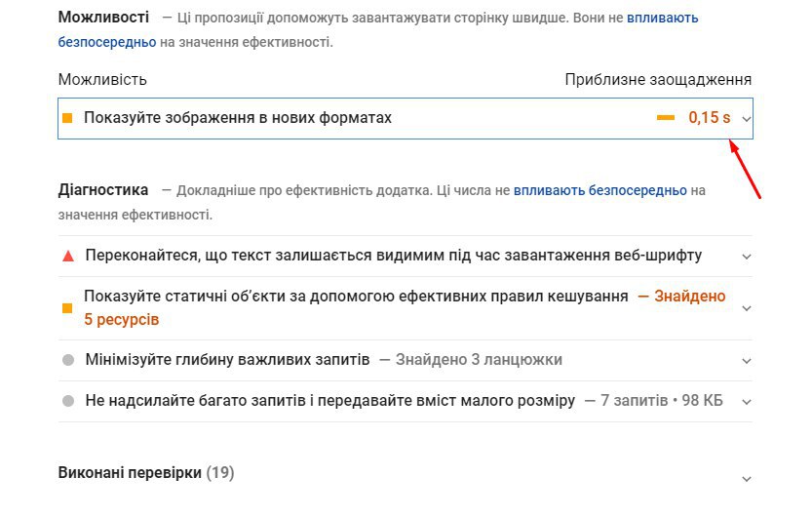Click the 'Показуйте зображення в нових форматах' row title
812x517 pixels.
[x=238, y=118]
